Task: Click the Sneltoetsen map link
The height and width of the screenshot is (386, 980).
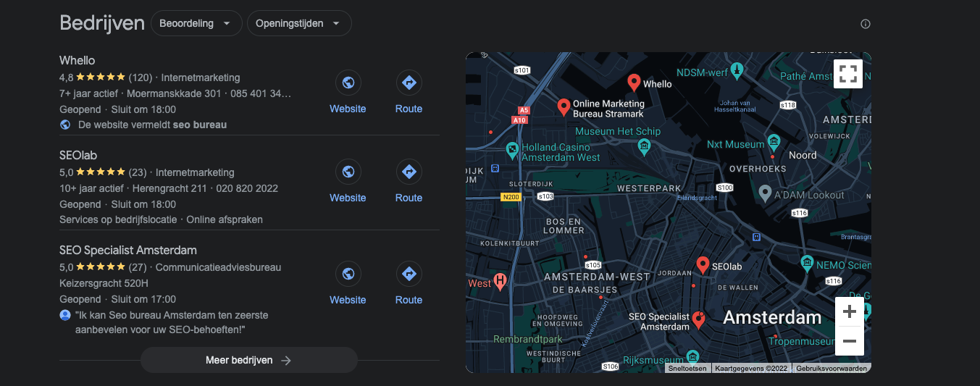Action: [687, 368]
